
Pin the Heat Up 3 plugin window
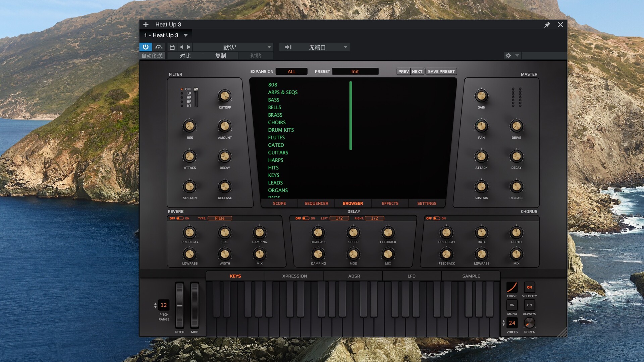click(x=547, y=25)
